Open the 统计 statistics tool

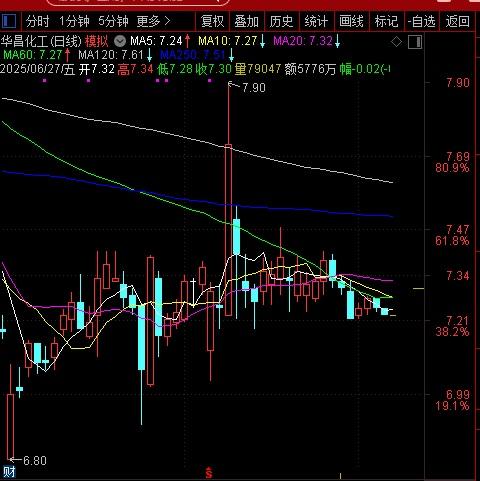(x=316, y=21)
